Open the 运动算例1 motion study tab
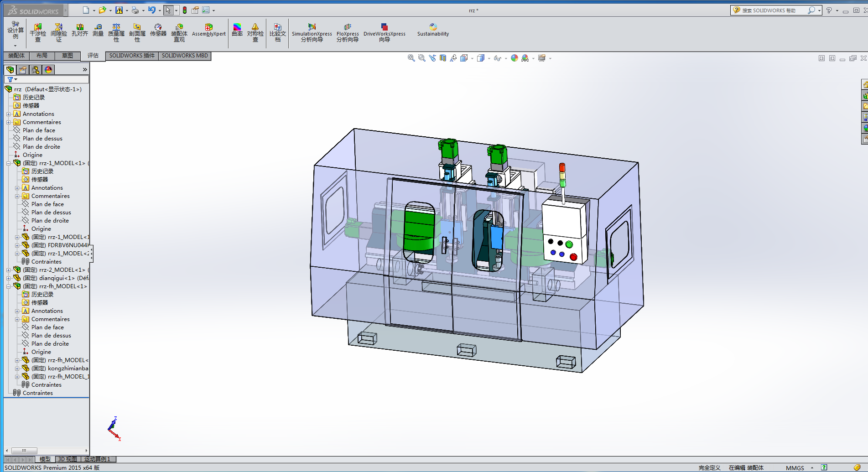 pos(97,459)
